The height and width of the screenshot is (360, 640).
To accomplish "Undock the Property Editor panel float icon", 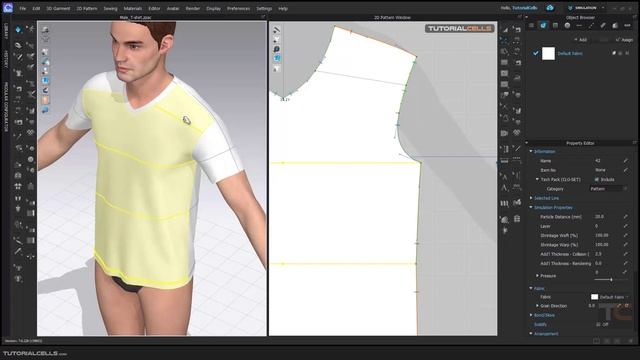I will pyautogui.click(x=634, y=143).
